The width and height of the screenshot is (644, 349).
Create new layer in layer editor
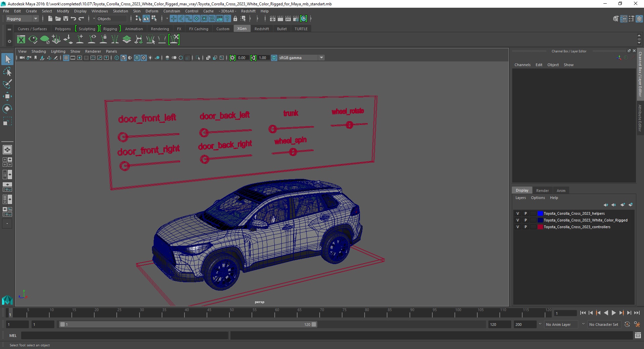coord(623,205)
